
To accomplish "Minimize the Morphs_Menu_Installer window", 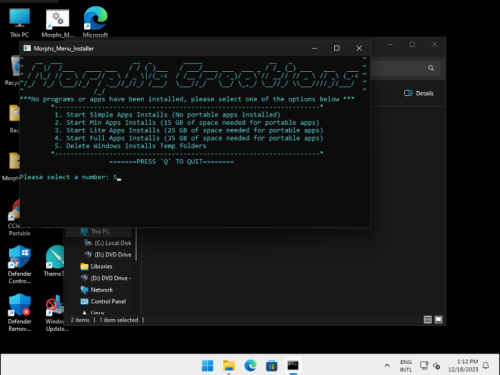I will [314, 48].
